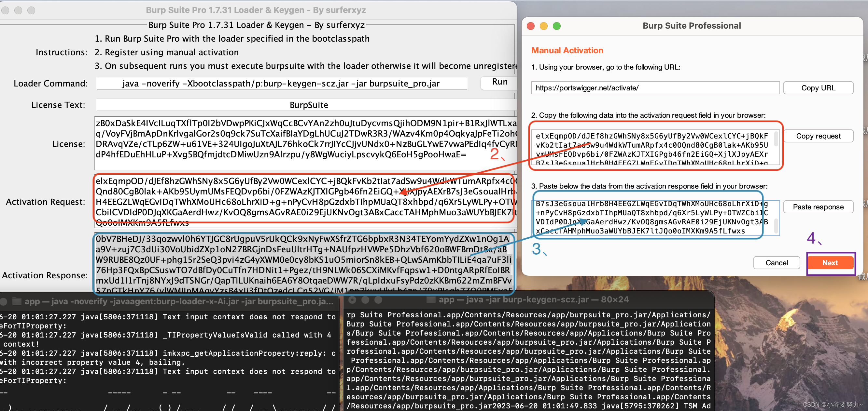Minimize Burp Suite Professional dialog (yellow button)
This screenshot has width=868, height=411.
tap(543, 26)
